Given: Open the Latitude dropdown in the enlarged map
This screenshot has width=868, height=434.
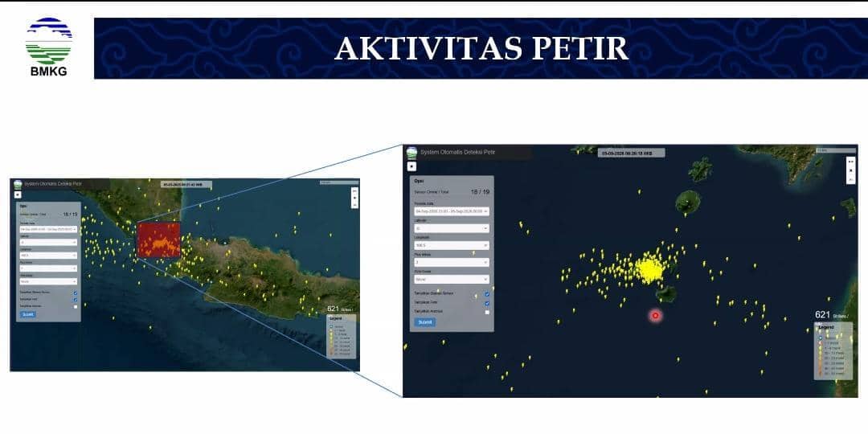Looking at the screenshot, I should (451, 228).
